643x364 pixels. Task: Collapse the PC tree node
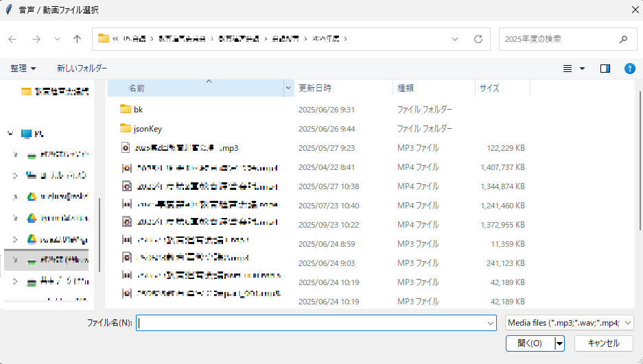tap(10, 134)
